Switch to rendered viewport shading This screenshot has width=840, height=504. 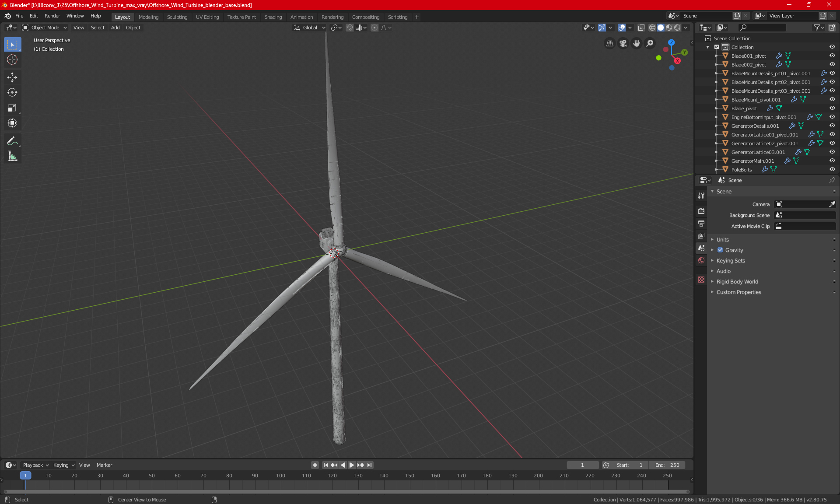point(677,28)
